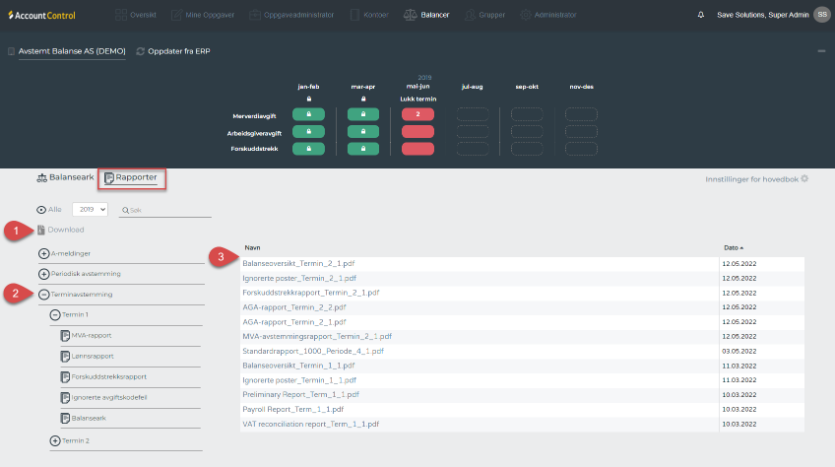Click the red mai-jun Merverdiavgift status showing 2

point(416,115)
